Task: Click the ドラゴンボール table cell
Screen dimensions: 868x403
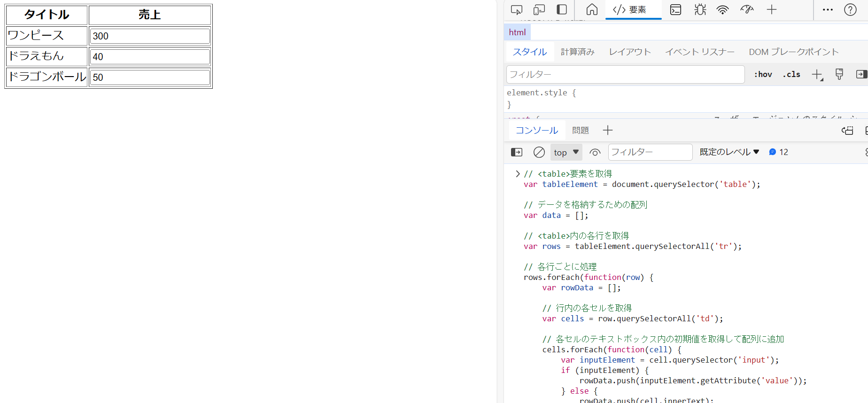Action: click(46, 77)
